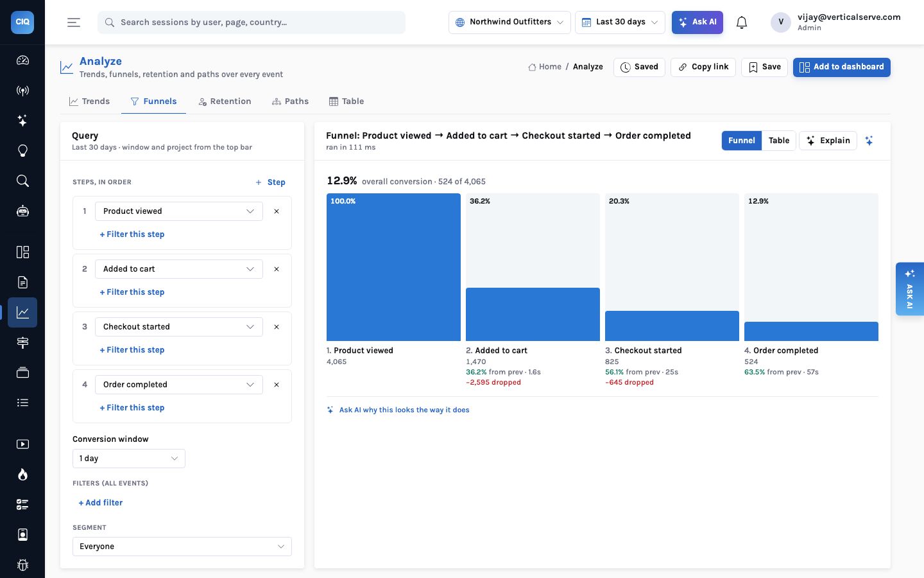Add a new funnel Step
Screen dimensions: 924x578
(x=270, y=182)
